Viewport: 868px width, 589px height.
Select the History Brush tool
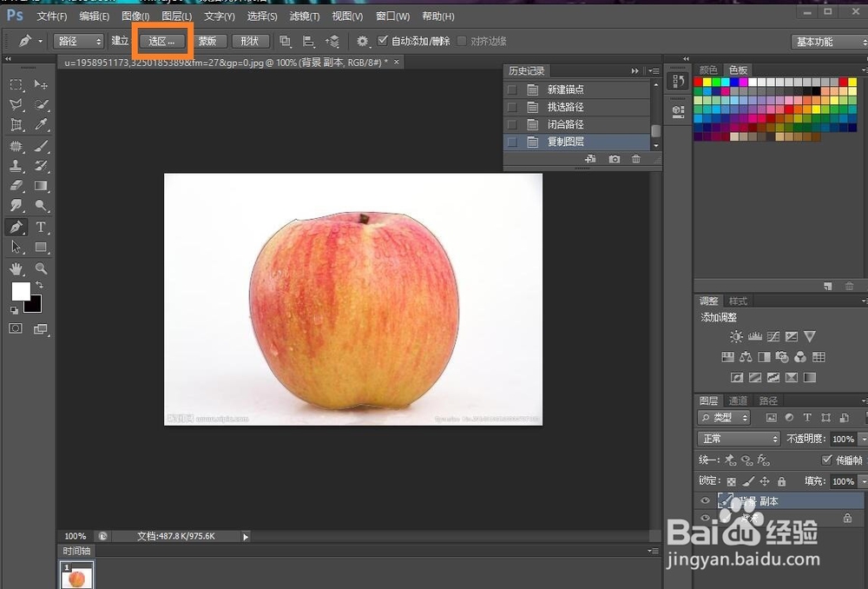tap(41, 166)
